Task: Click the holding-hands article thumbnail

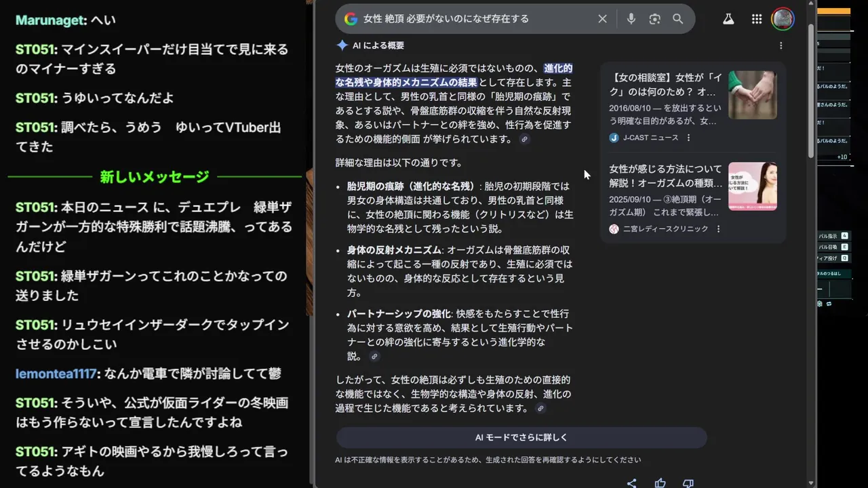Action: click(753, 95)
